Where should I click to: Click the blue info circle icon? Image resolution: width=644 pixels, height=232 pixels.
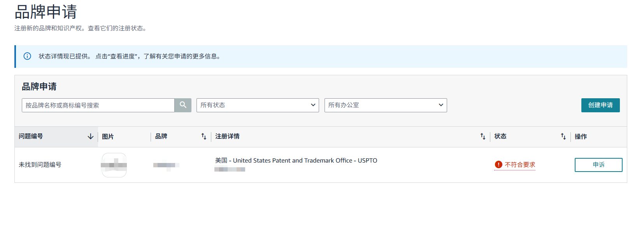click(27, 56)
